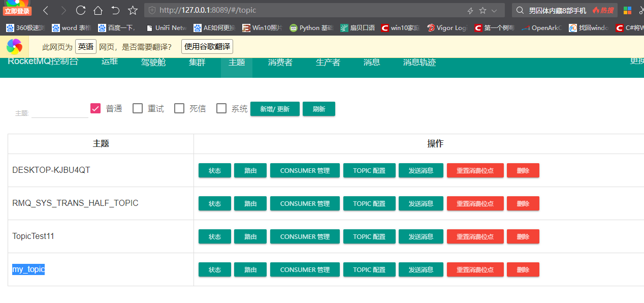
Task: Uncheck the 普通 checkbox
Action: click(95, 108)
